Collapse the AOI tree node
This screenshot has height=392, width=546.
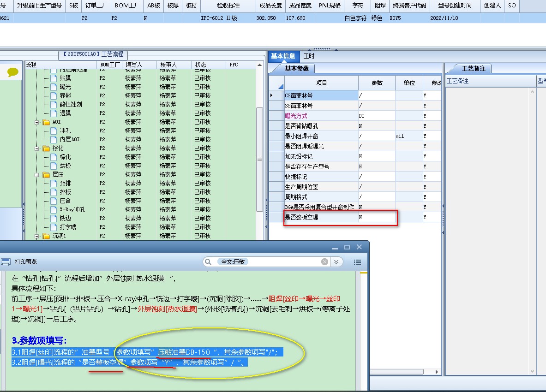37,122
